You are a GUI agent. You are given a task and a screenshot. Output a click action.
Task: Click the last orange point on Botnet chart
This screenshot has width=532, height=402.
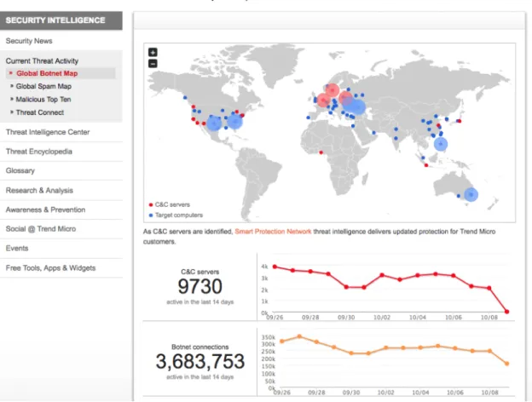point(506,364)
